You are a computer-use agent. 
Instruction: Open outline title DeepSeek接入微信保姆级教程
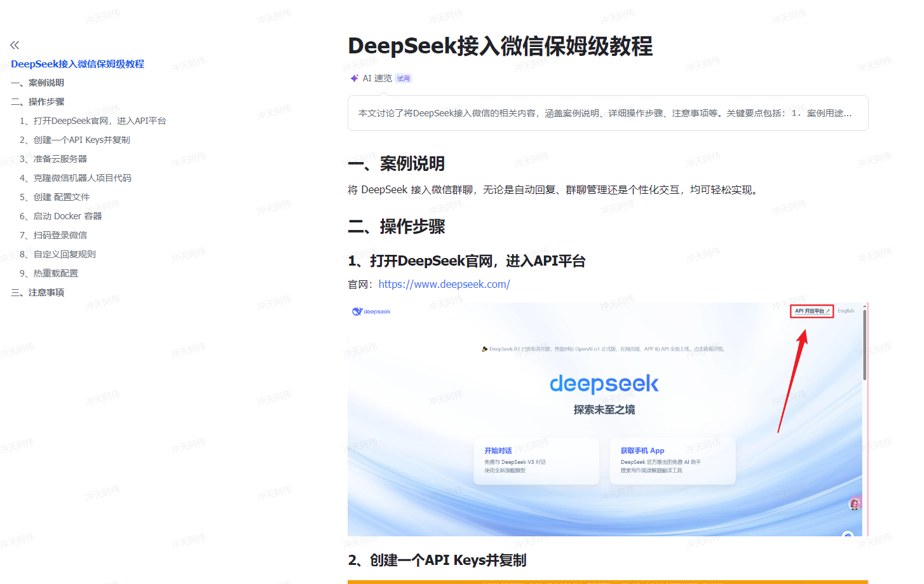click(78, 64)
